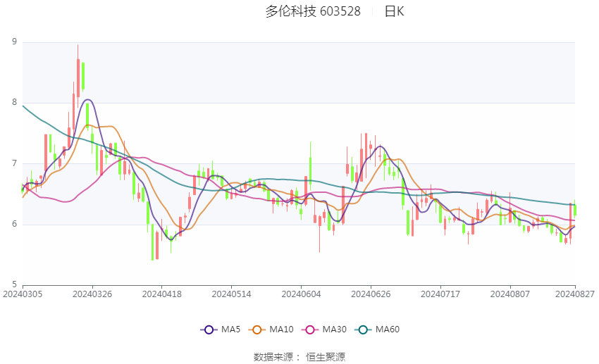This screenshot has width=599, height=364.
Task: Click the x-axis date label 20240514
Action: coord(231,294)
